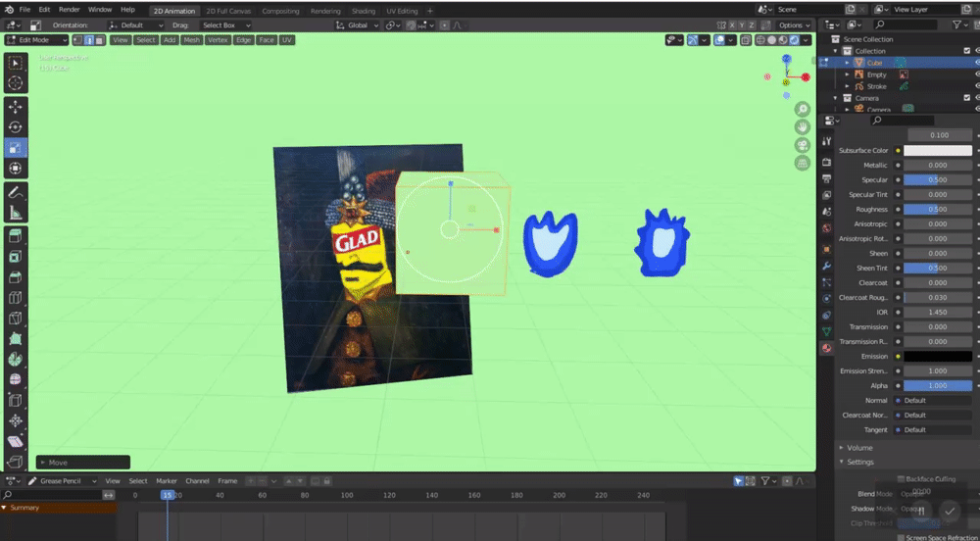Open the Global transform orientation dropdown

(357, 25)
